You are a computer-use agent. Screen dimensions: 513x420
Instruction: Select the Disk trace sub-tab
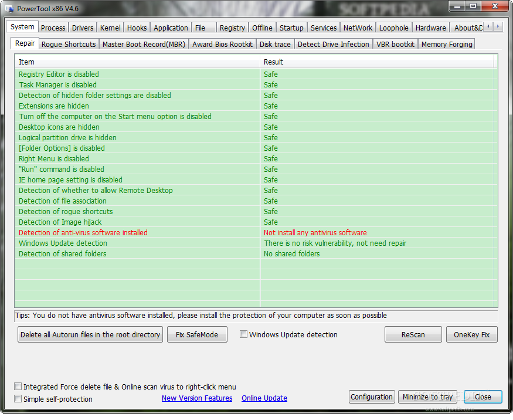(275, 44)
